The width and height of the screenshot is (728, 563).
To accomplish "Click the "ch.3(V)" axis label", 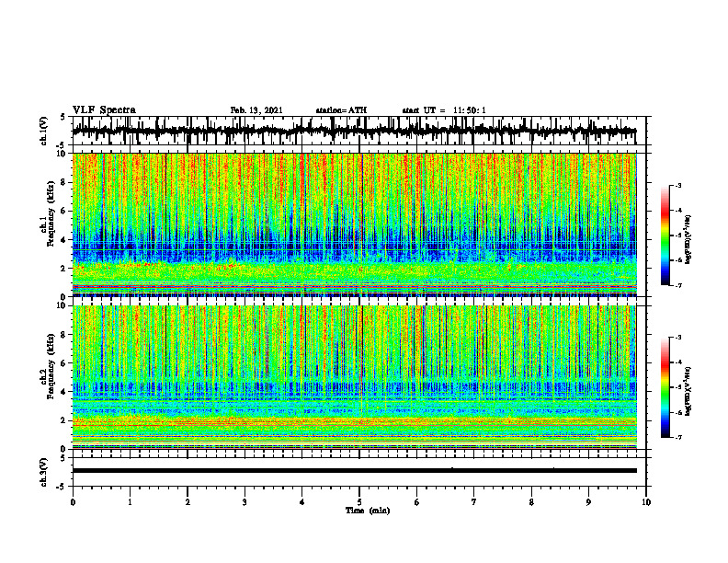I will point(43,472).
